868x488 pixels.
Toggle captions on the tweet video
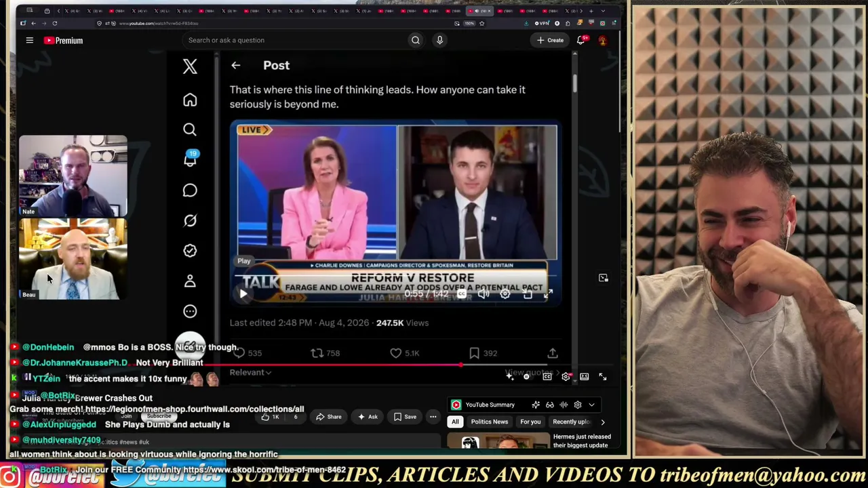462,294
